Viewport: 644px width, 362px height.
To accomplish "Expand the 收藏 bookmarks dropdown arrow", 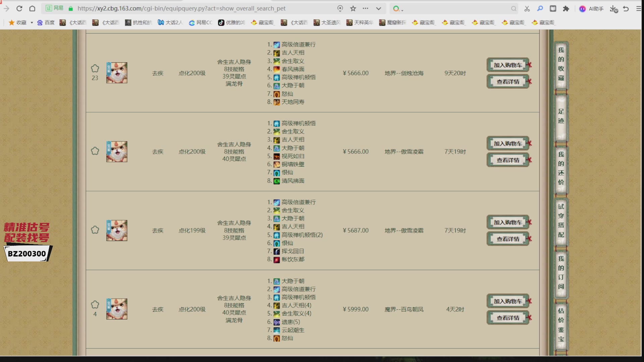I will tap(32, 22).
